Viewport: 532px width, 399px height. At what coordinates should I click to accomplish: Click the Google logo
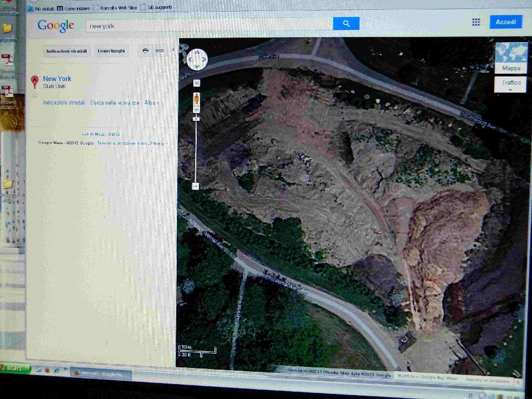(x=55, y=25)
